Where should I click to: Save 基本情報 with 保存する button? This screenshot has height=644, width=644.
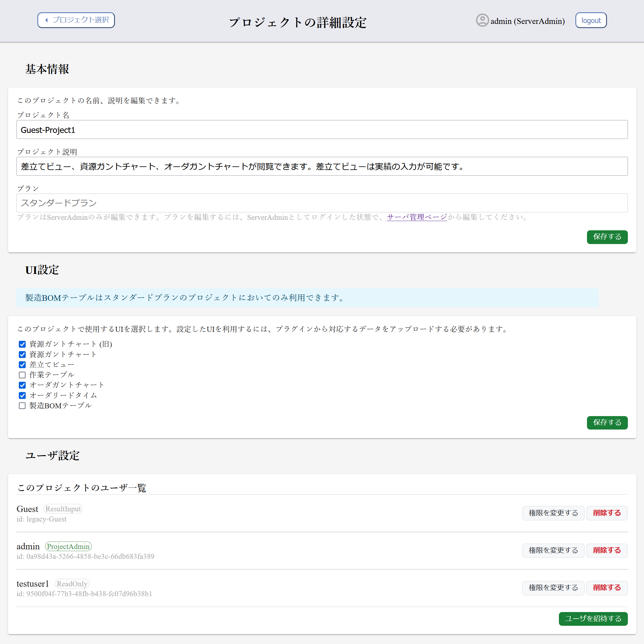click(x=607, y=237)
